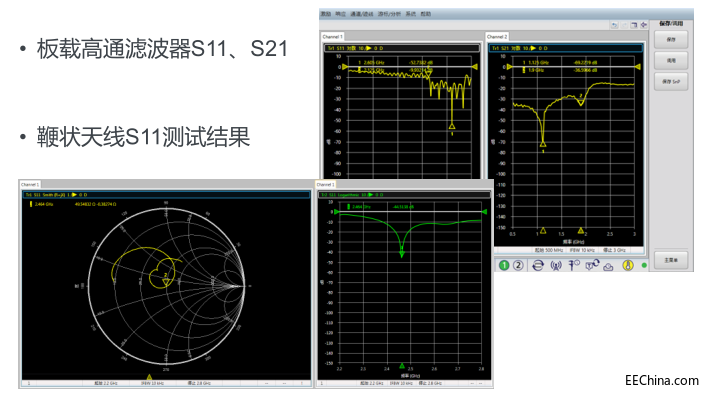Viewport: 707px width, 393px height.
Task: Click the marker triangle on Smith chart
Action: (166, 282)
